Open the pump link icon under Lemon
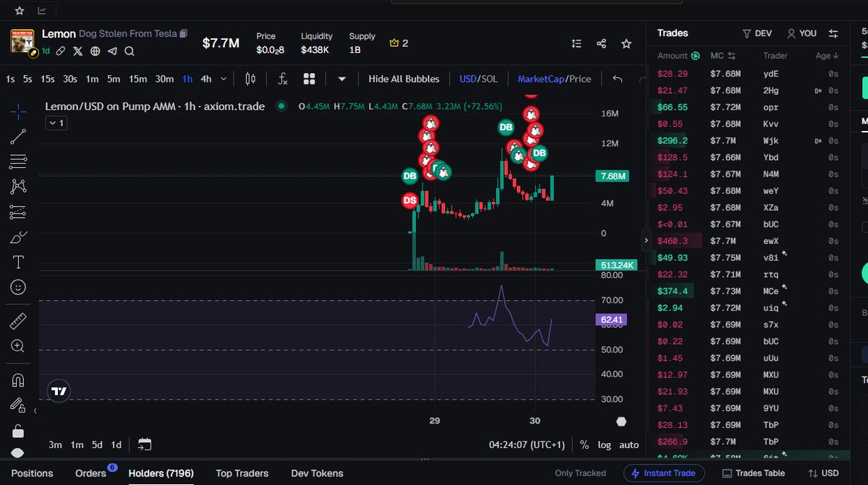 pos(61,51)
